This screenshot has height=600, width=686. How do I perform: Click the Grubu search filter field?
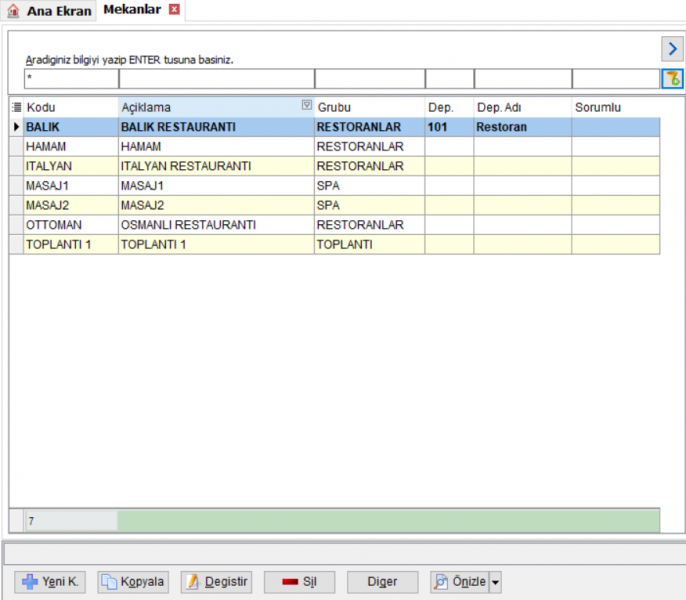pyautogui.click(x=370, y=79)
